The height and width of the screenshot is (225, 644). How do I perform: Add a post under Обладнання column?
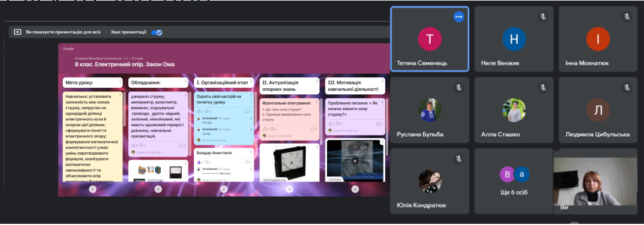point(158,189)
